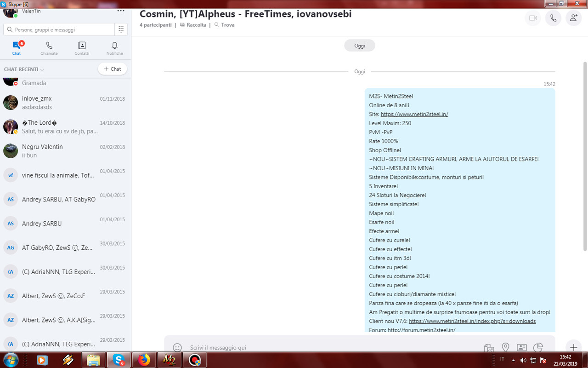Switch to the Chiamate tab

click(x=49, y=48)
